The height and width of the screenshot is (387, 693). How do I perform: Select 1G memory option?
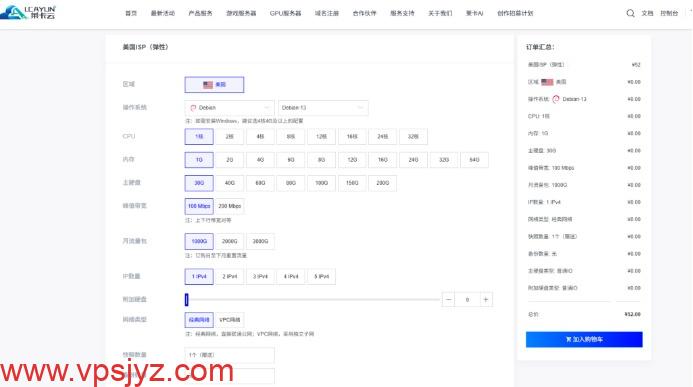coord(199,160)
